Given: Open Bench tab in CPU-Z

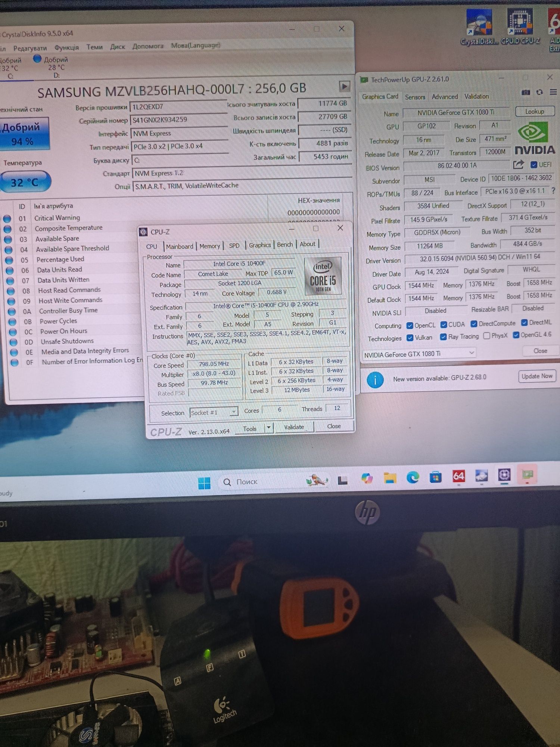Looking at the screenshot, I should pos(285,245).
